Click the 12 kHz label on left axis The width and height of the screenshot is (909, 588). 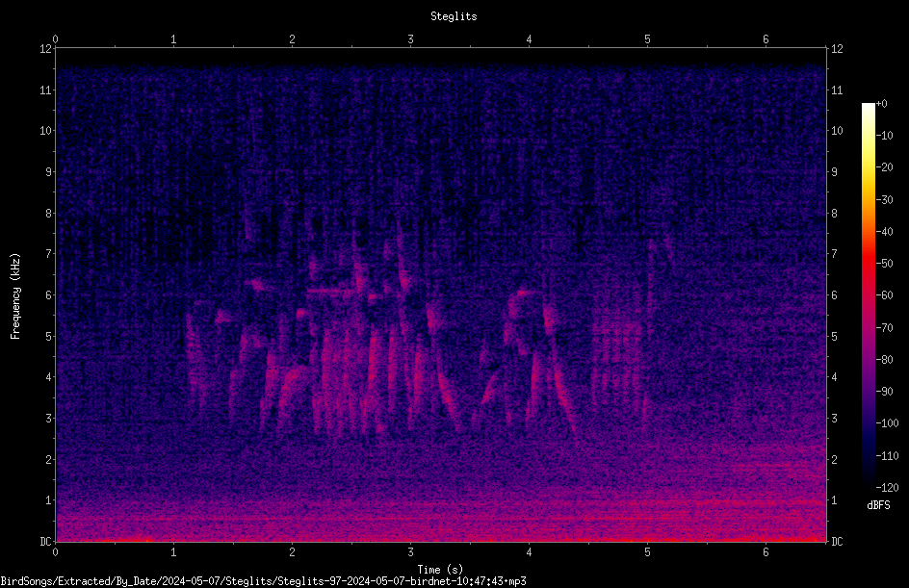point(45,49)
